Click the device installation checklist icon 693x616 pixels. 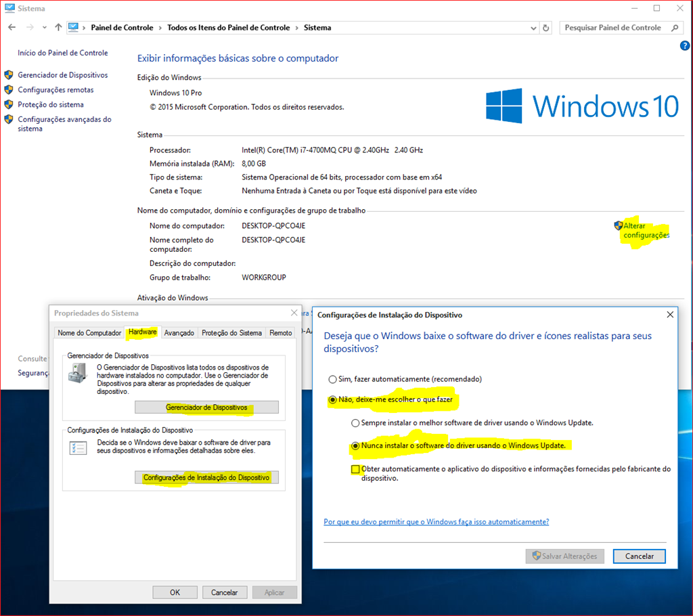tap(78, 448)
